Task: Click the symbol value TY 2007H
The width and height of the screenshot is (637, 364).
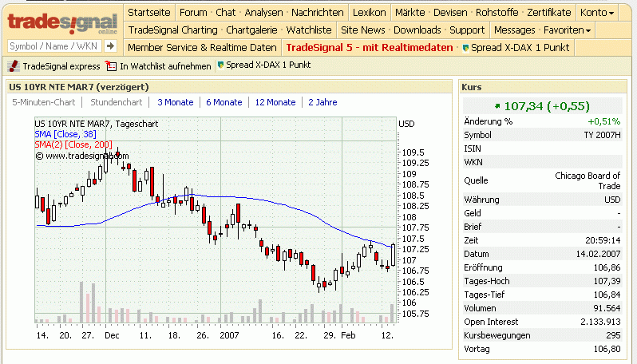Action: 603,135
